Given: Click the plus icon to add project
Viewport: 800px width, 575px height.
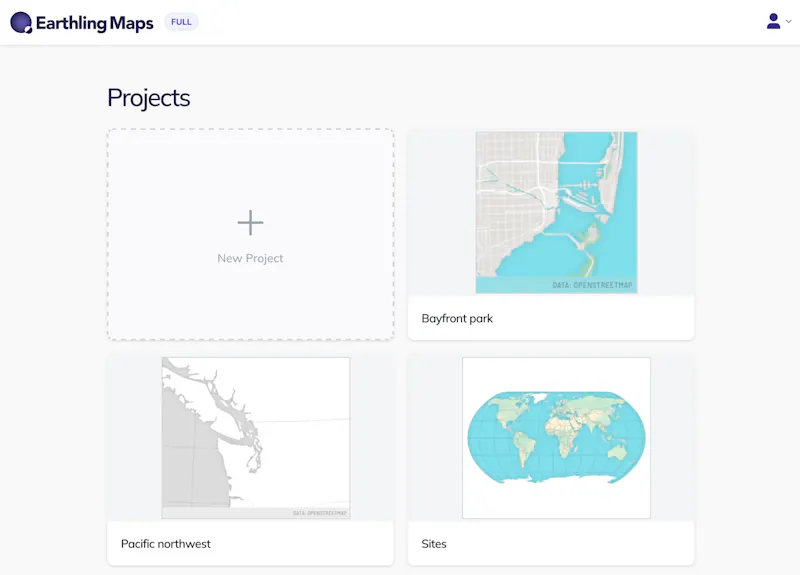Looking at the screenshot, I should [x=251, y=222].
